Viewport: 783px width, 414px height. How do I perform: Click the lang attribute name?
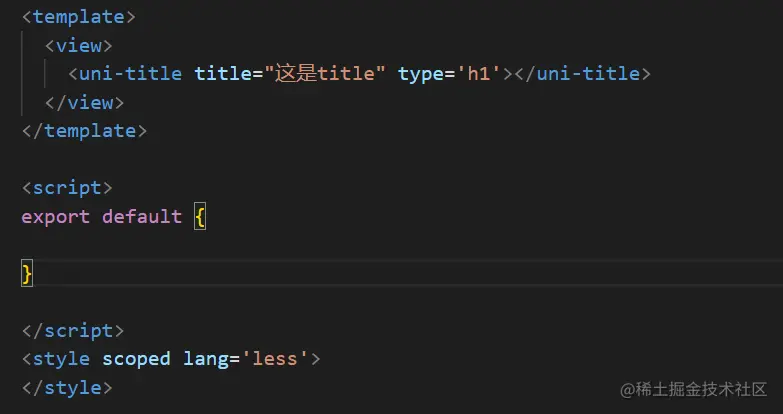[x=206, y=361]
